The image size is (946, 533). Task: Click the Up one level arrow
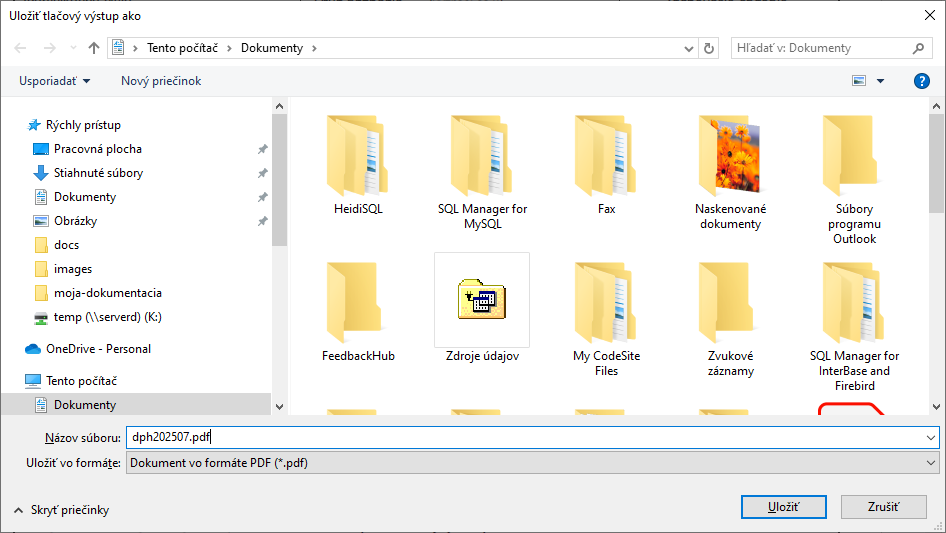coord(94,48)
